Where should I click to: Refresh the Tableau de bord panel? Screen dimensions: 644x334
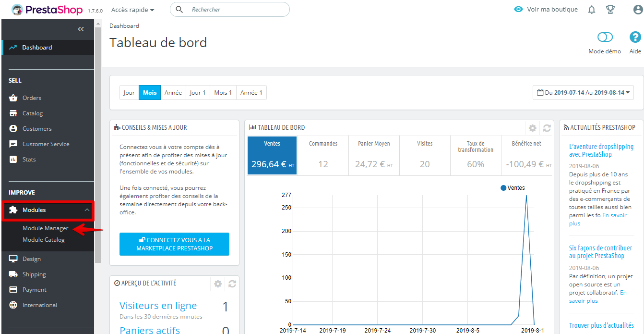tap(547, 128)
